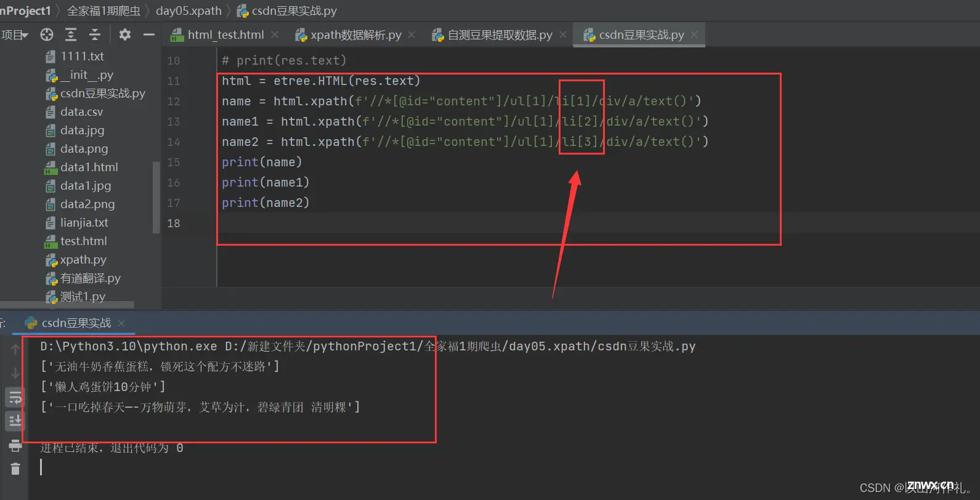The width and height of the screenshot is (980, 500).
Task: Close the 自测豆果提取数据.py tab
Action: click(562, 35)
